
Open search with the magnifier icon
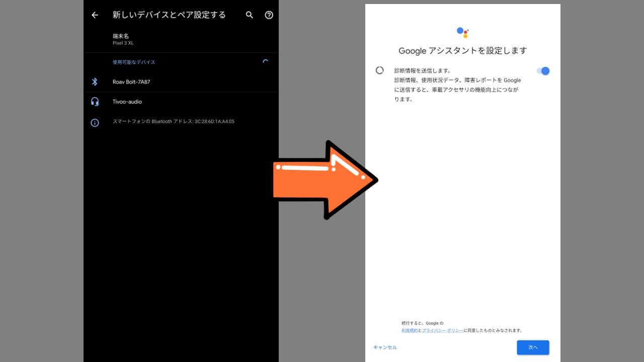tap(250, 15)
